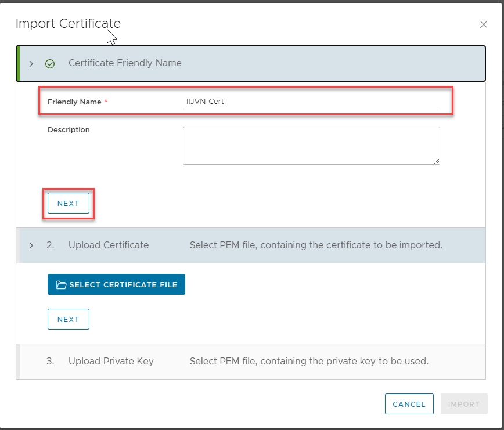The width and height of the screenshot is (504, 430).
Task: Open the Upload Private Key step
Action: 111,361
